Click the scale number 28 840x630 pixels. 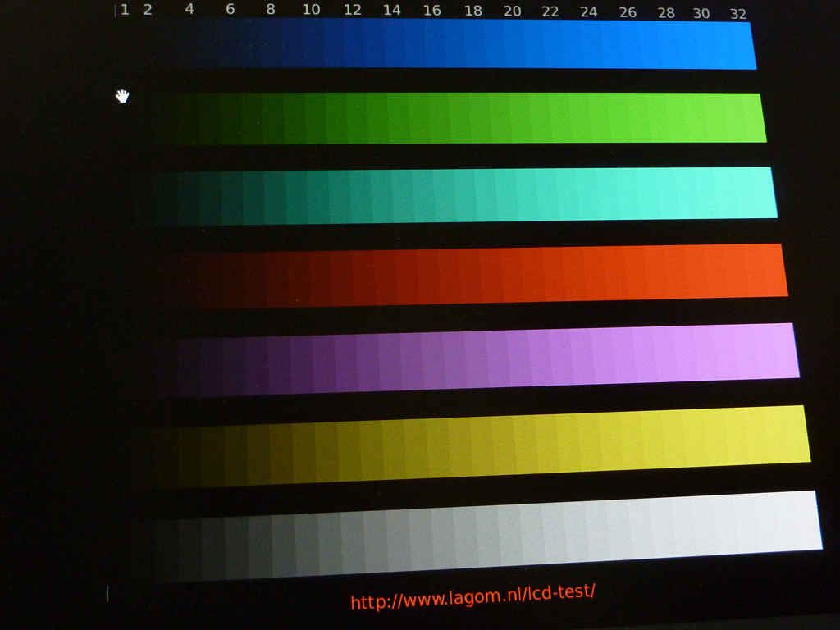tap(666, 13)
